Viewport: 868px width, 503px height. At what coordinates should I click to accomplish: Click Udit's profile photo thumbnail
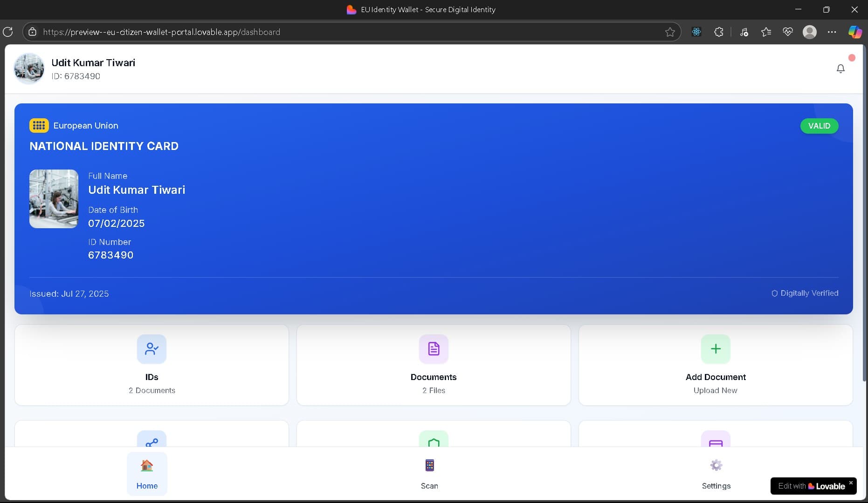(x=28, y=68)
